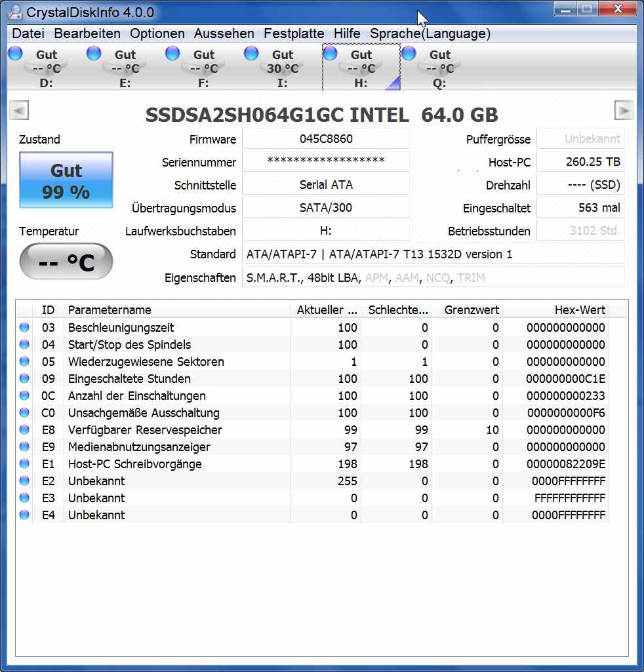
Task: Click the status orb for attribute E9
Action: click(x=24, y=446)
